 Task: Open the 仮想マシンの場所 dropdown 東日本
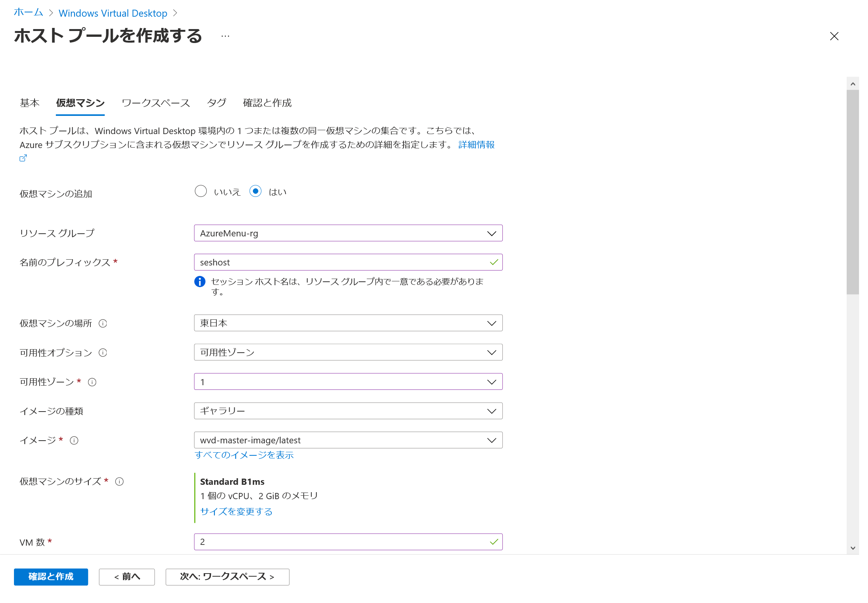point(348,323)
